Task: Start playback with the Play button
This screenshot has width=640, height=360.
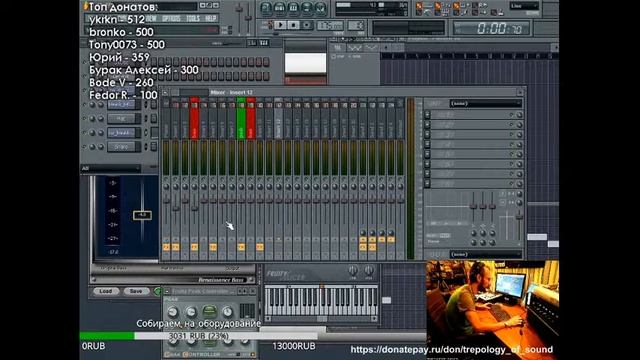Action: tap(280, 25)
